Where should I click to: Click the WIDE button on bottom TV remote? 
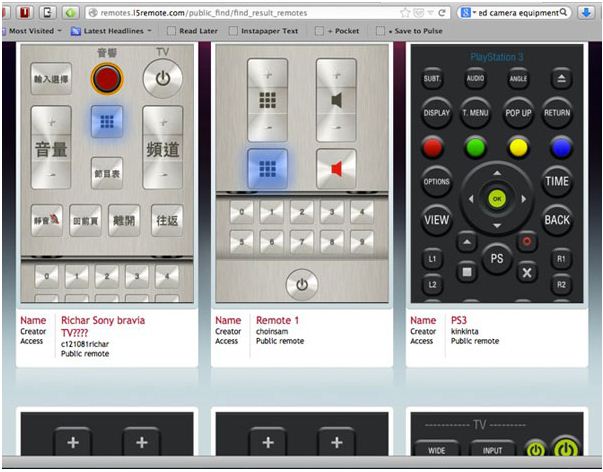point(436,449)
